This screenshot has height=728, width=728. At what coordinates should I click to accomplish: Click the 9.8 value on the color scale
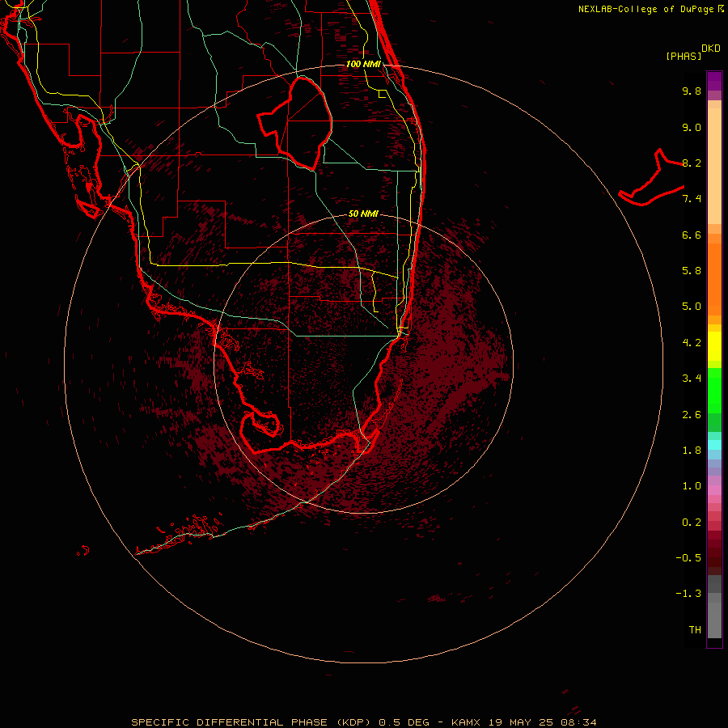pyautogui.click(x=692, y=91)
